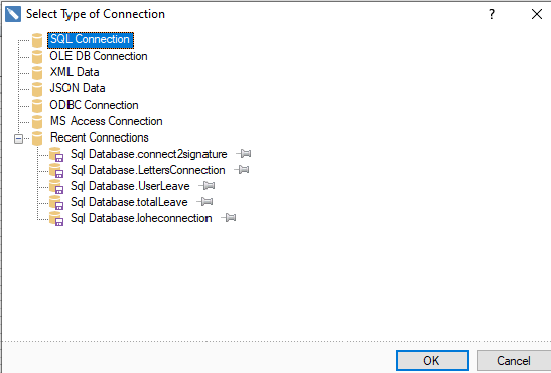Viewport: 551px width, 373px height.
Task: Click the JSON Data cylinder icon
Action: tap(37, 89)
